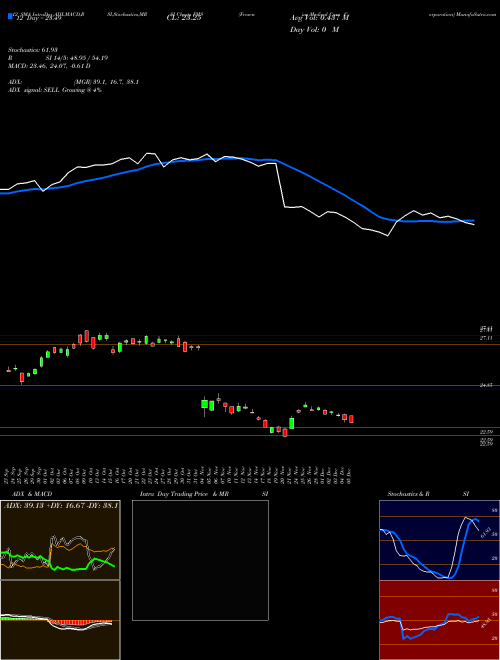Open the MACD histogram chart panel
The image size is (500, 660).
(x=60, y=620)
